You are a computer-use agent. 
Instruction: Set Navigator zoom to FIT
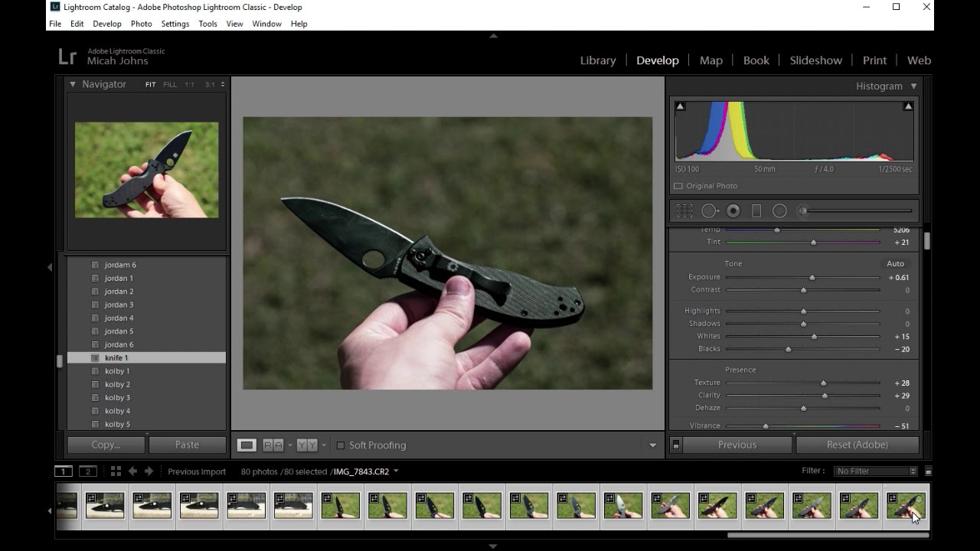tap(150, 85)
